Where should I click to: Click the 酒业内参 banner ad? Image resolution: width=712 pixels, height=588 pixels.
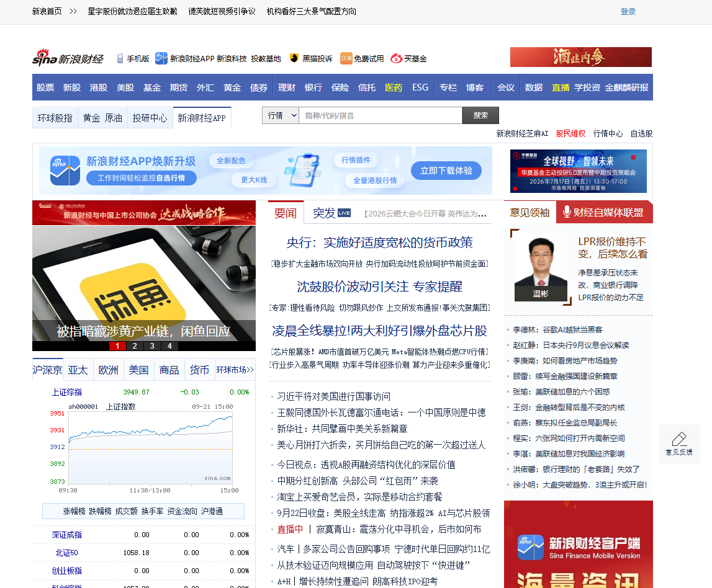[x=581, y=57]
